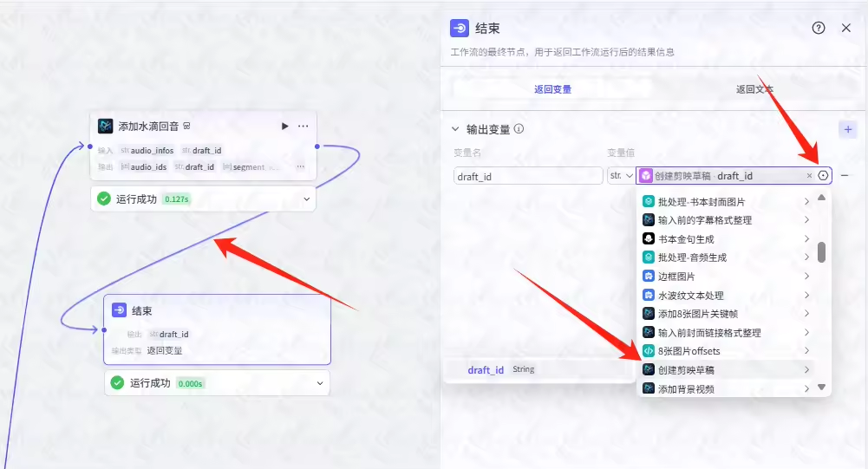
Task: Click the variable selector target icon
Action: 823,176
